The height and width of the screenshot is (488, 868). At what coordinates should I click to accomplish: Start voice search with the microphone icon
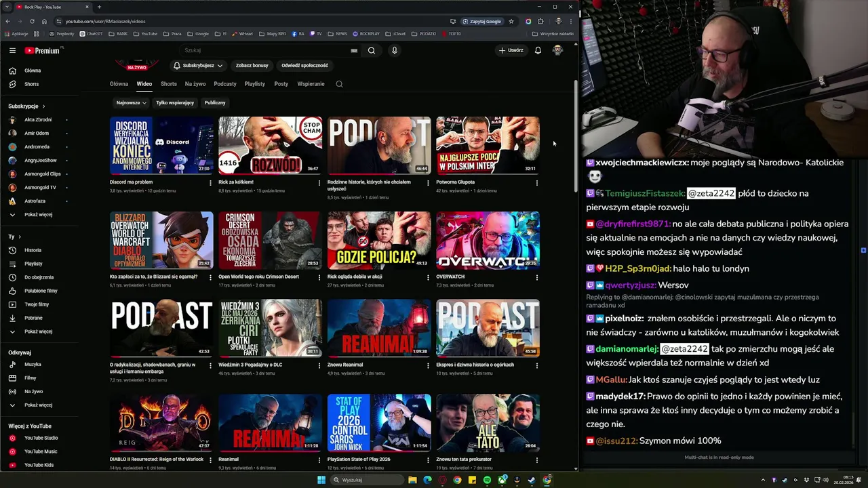[x=394, y=50]
